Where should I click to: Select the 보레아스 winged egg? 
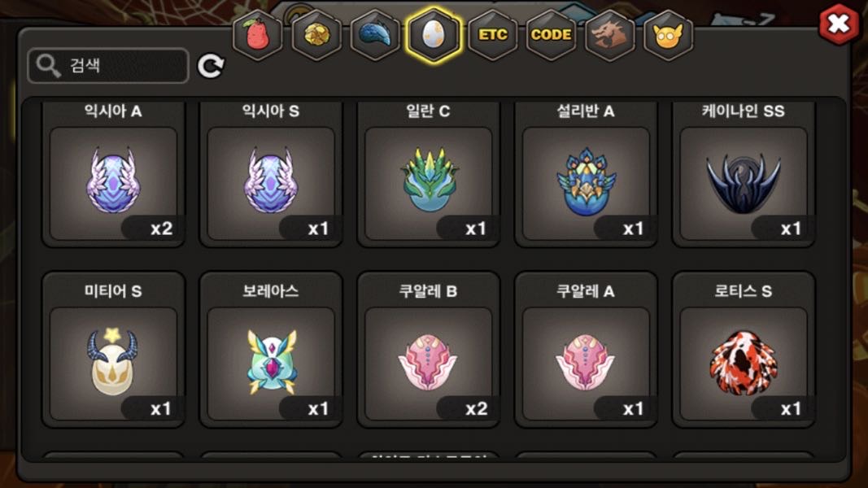271,350
